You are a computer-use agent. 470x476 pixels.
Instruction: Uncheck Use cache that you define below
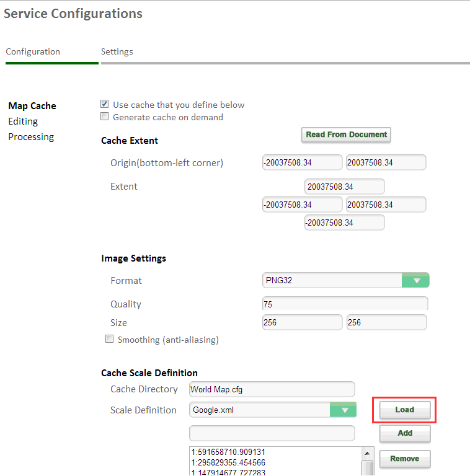tap(105, 105)
